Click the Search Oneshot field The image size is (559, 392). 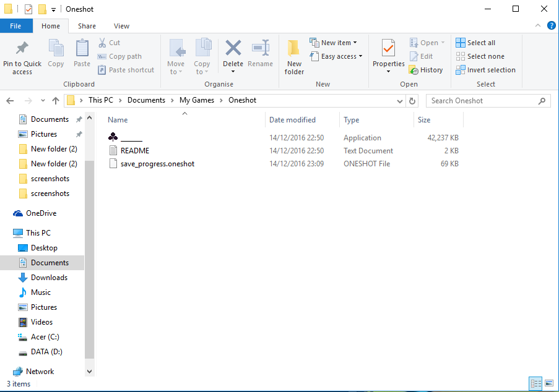(480, 101)
